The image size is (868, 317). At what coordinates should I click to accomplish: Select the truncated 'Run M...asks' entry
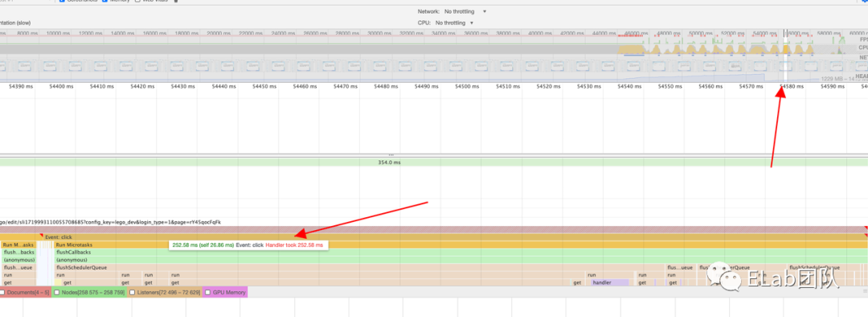click(18, 245)
